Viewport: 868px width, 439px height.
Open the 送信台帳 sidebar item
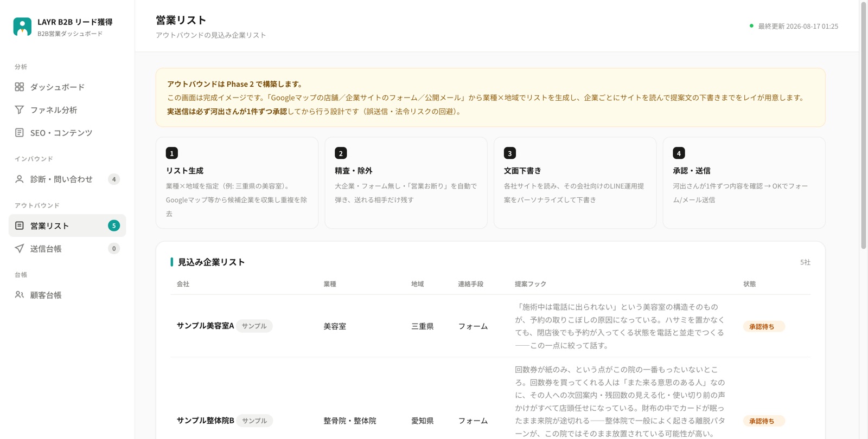pyautogui.click(x=67, y=248)
